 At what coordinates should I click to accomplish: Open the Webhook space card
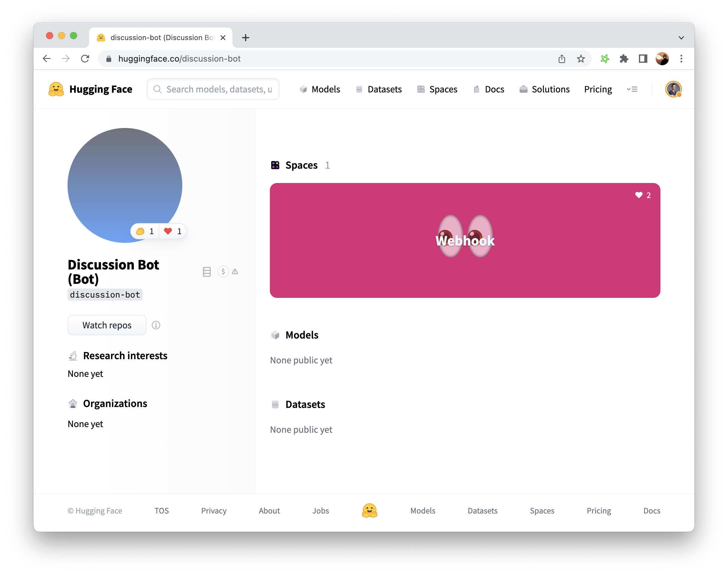465,240
